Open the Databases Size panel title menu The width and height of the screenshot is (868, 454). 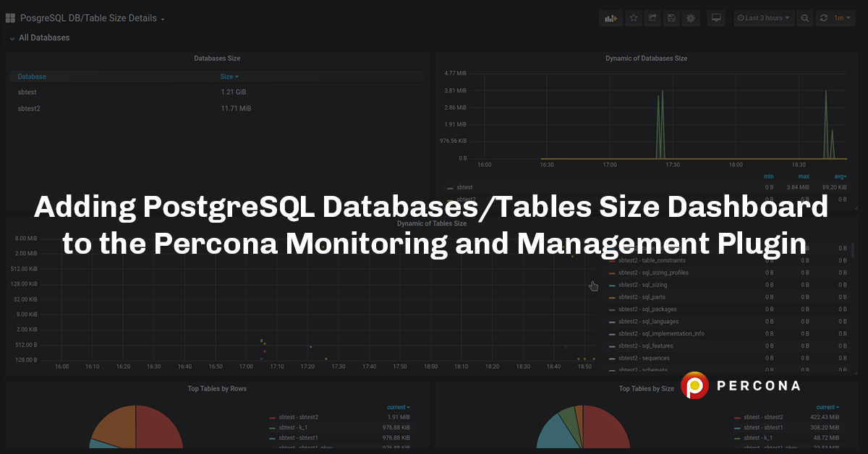[217, 59]
